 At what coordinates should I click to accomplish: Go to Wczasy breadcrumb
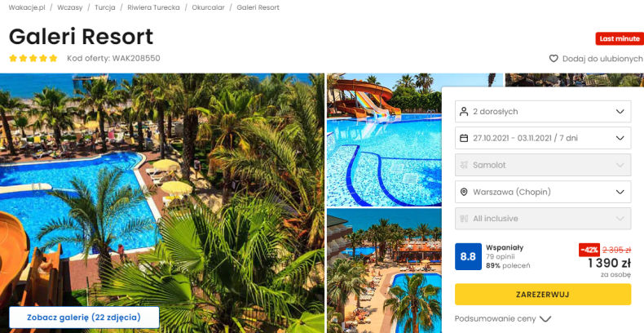[x=70, y=7]
